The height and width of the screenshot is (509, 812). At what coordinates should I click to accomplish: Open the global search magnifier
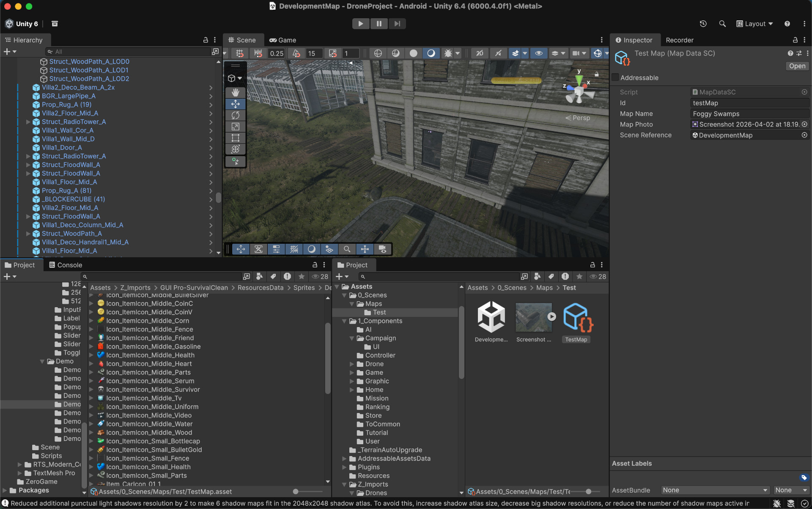click(x=722, y=24)
